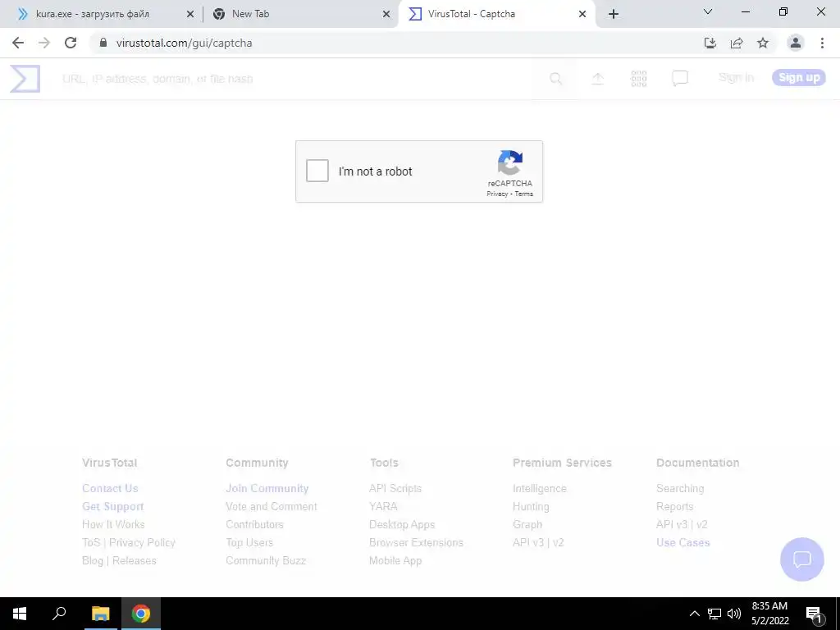Click the Sign up button
This screenshot has height=630, width=840.
[799, 78]
